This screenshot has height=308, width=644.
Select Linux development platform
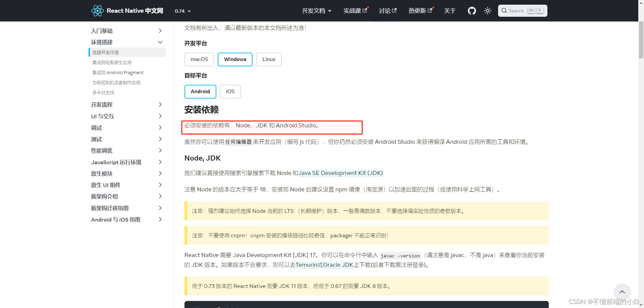click(269, 59)
